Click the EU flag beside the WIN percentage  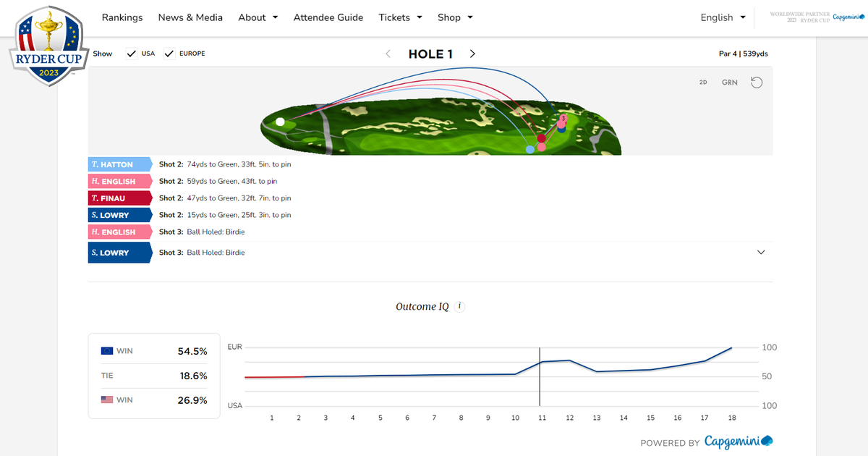point(107,350)
